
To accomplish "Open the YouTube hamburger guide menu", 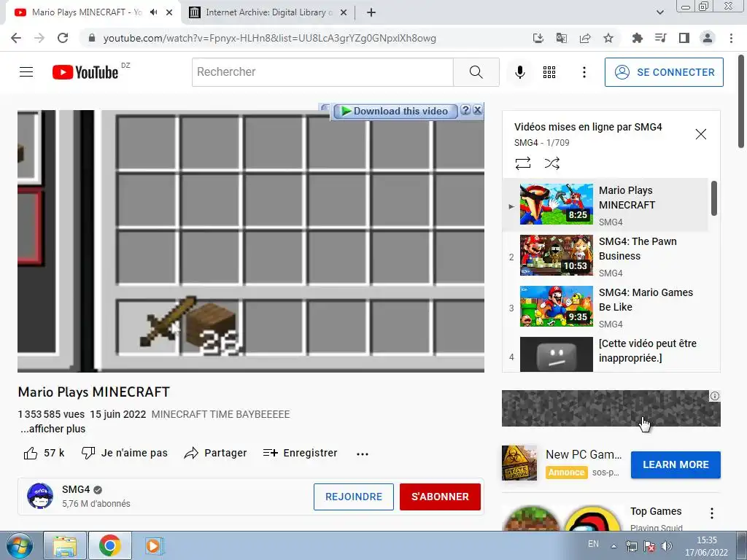I will [26, 72].
